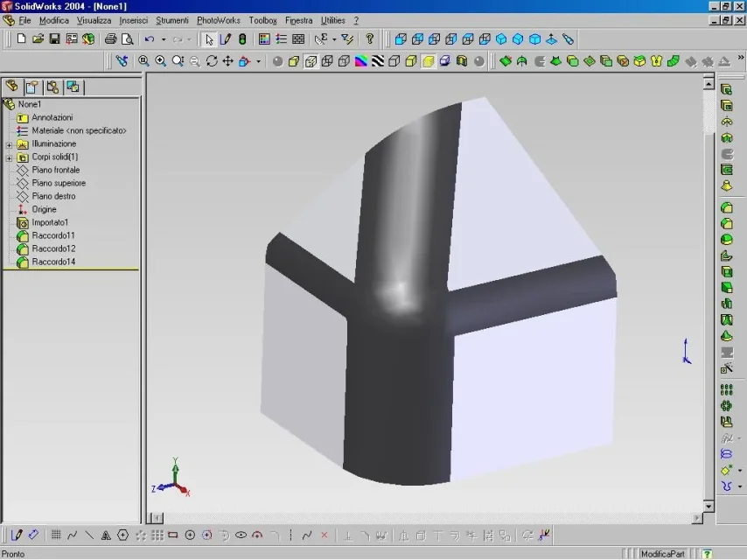Open the view orientation dropdown arrow
The width and height of the screenshot is (747, 560).
click(259, 61)
